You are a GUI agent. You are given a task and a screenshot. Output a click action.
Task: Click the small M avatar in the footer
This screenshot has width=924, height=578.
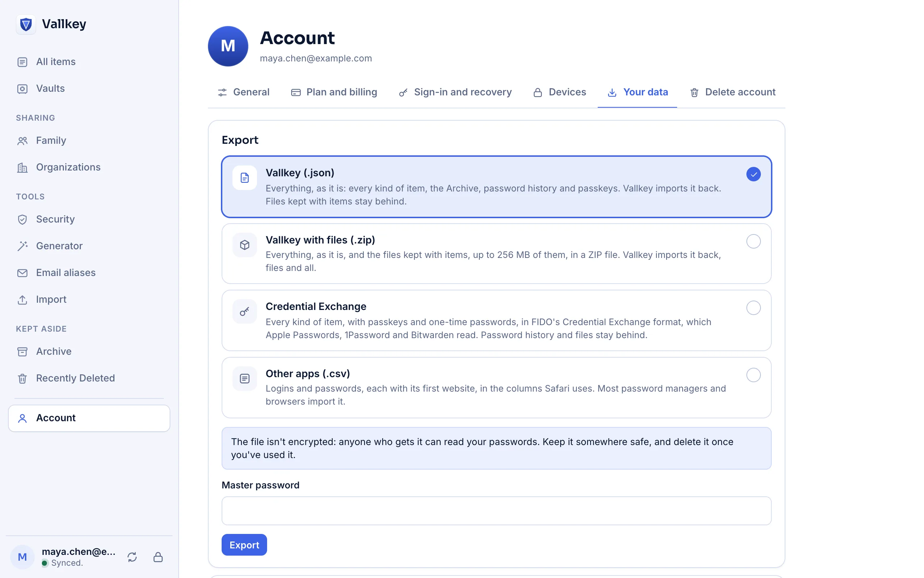coord(22,557)
